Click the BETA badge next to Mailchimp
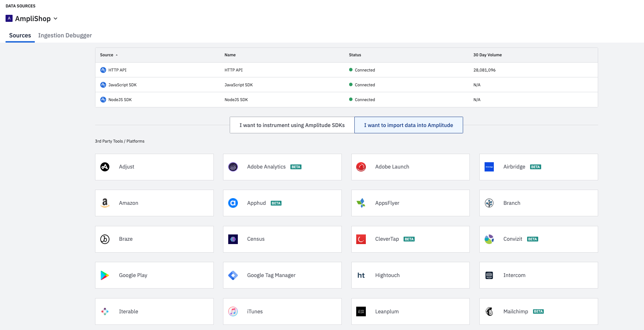 [x=538, y=311]
